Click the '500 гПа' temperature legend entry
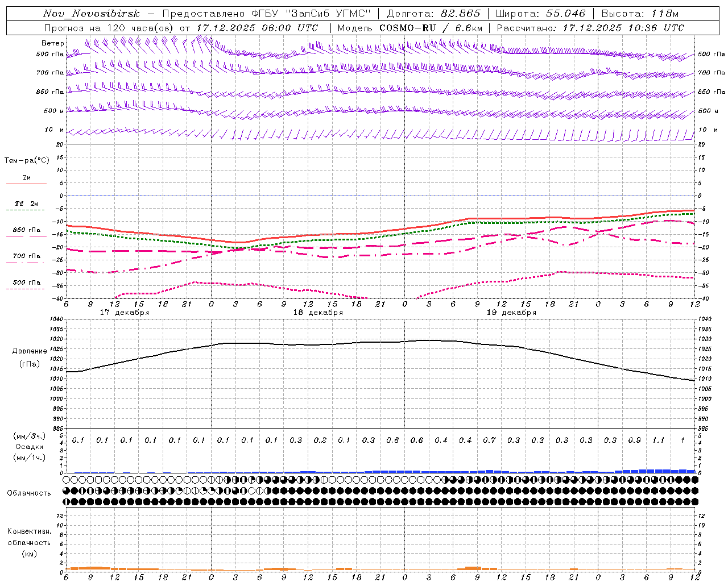Image resolution: width=728 pixels, height=582 pixels. (27, 282)
